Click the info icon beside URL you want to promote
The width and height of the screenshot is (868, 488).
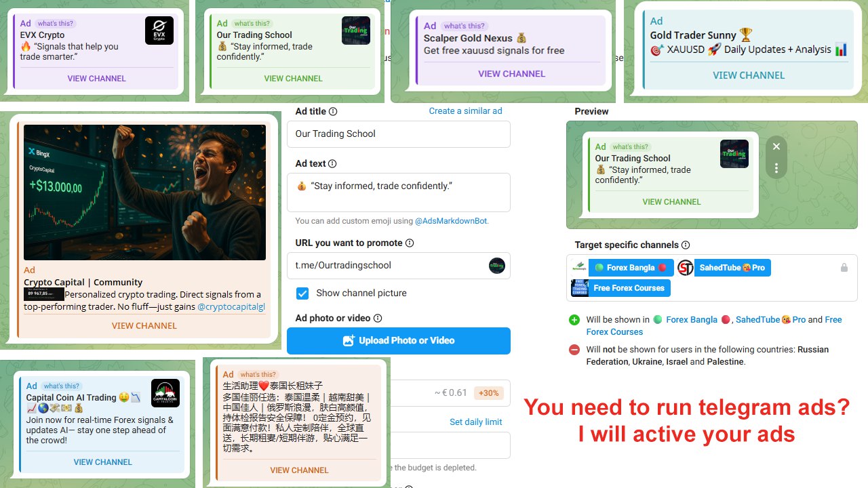coord(410,243)
